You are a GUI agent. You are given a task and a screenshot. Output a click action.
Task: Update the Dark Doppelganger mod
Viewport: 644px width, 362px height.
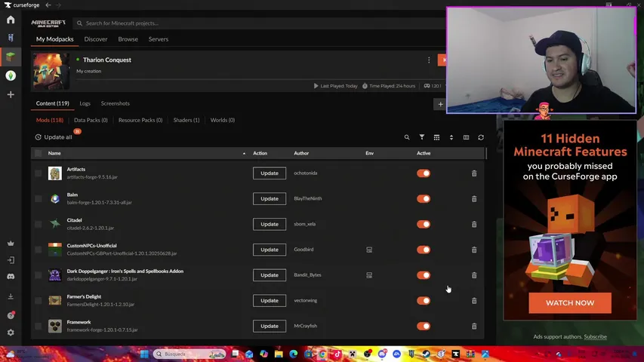(270, 275)
